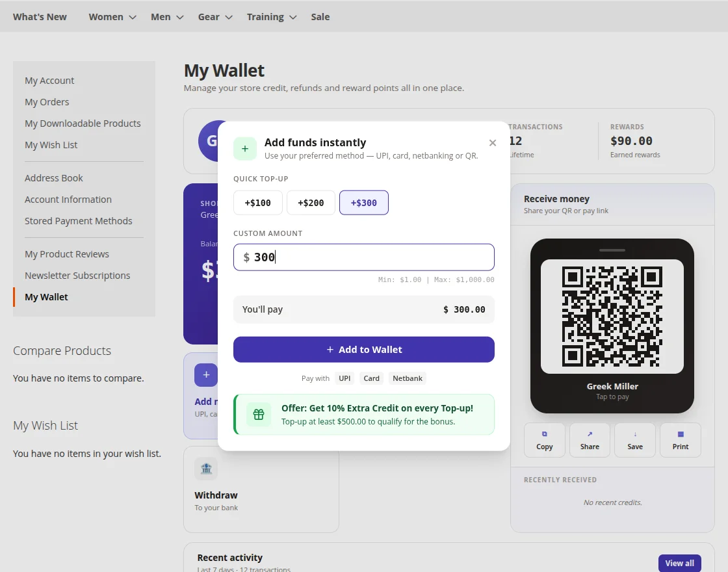Open Stored Payment Methods link

click(79, 220)
